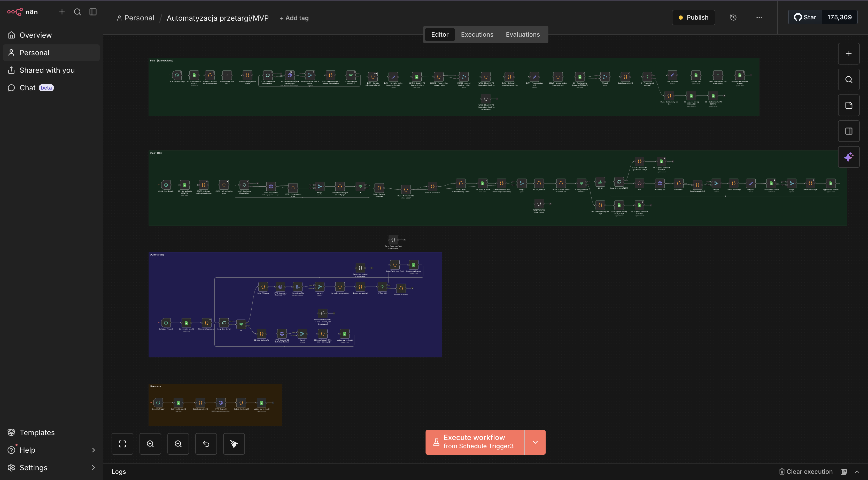Image resolution: width=868 pixels, height=480 pixels.
Task: Undo the last canvas action
Action: tap(206, 444)
